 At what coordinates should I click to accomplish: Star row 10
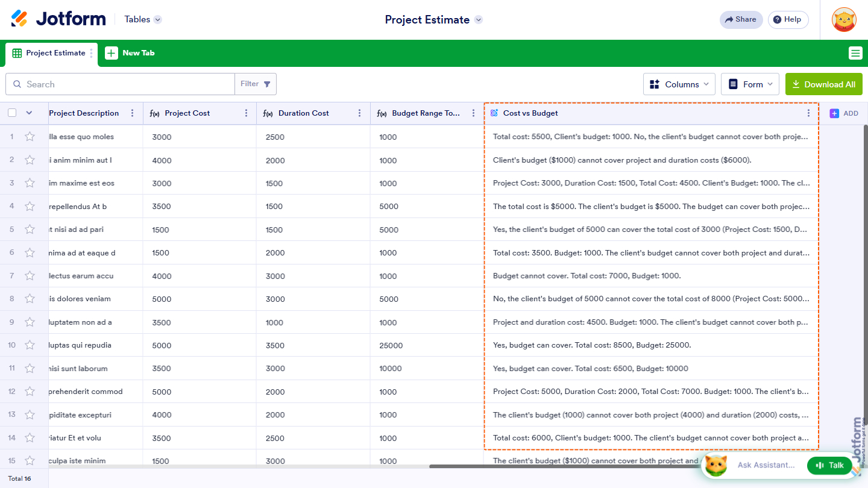(30, 345)
